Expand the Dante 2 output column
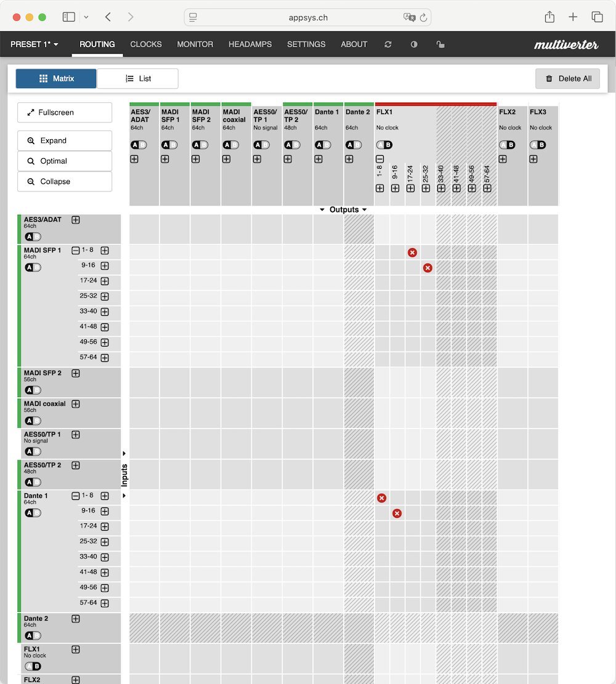Screen dimensions: 616x684 coord(349,159)
